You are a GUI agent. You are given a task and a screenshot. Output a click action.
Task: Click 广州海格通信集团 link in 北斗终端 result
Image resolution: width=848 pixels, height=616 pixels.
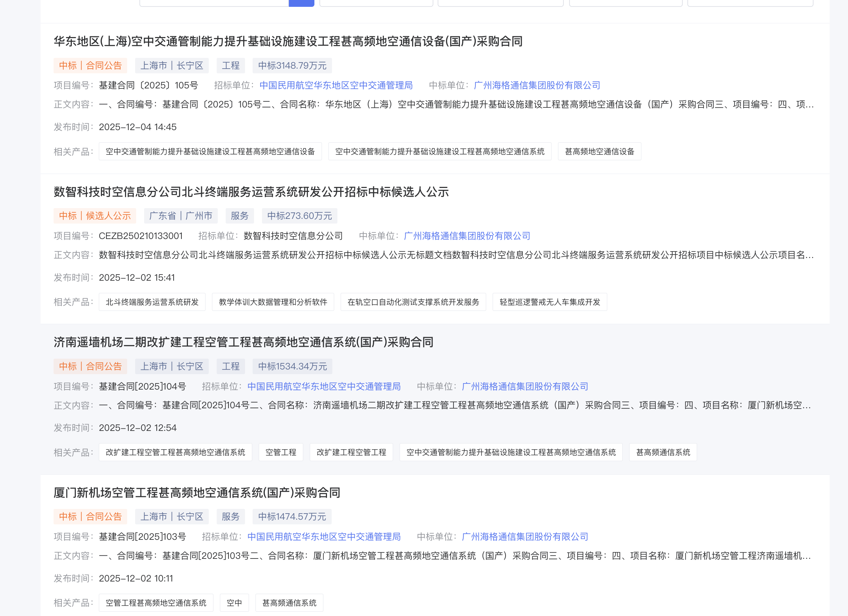pos(467,236)
